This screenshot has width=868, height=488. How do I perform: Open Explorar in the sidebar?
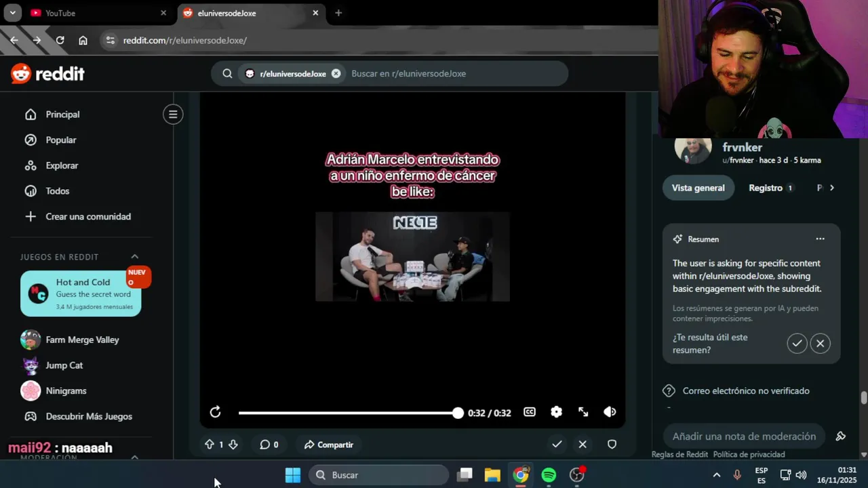[62, 165]
